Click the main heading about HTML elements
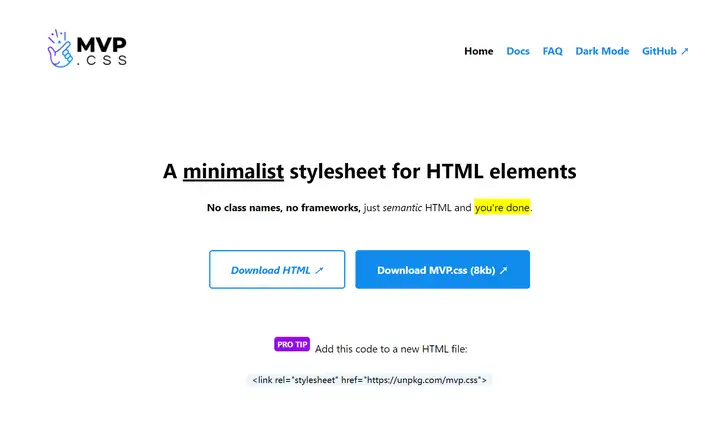 point(370,171)
